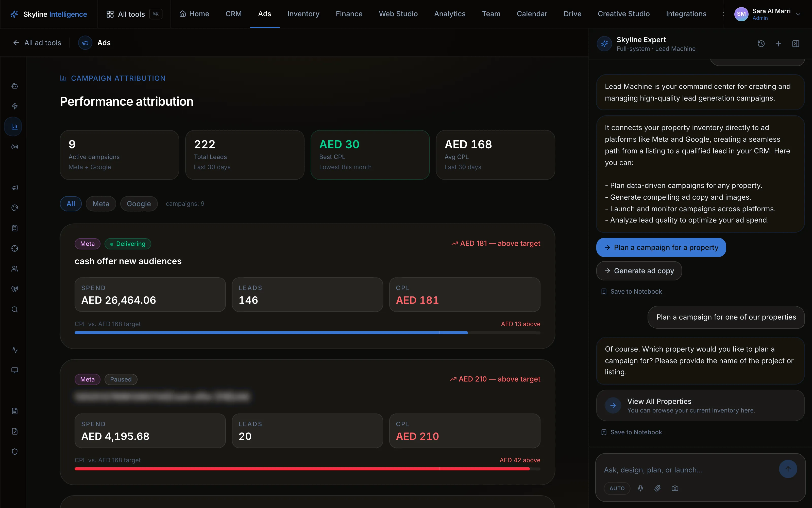Open chat history in Skyline Expert panel
The width and height of the screenshot is (812, 508).
761,44
